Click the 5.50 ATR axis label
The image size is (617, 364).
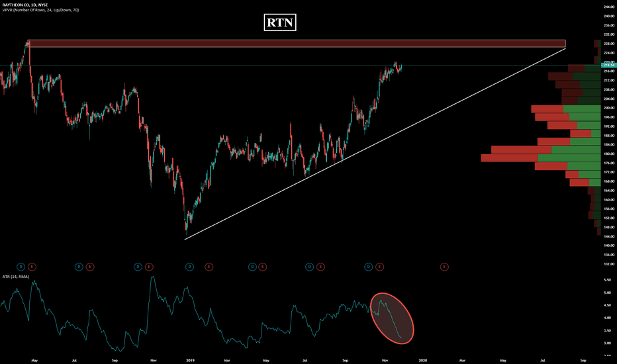(607, 280)
